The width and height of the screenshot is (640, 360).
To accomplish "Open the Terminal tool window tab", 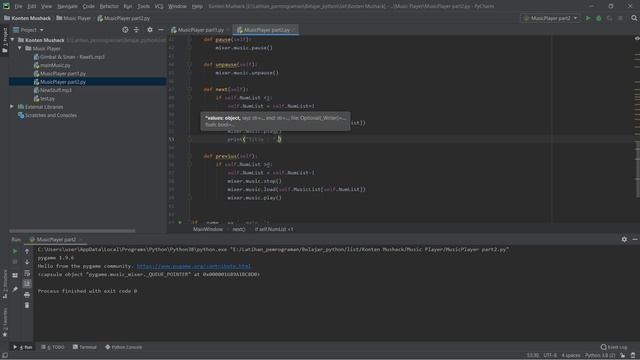I will click(x=84, y=347).
